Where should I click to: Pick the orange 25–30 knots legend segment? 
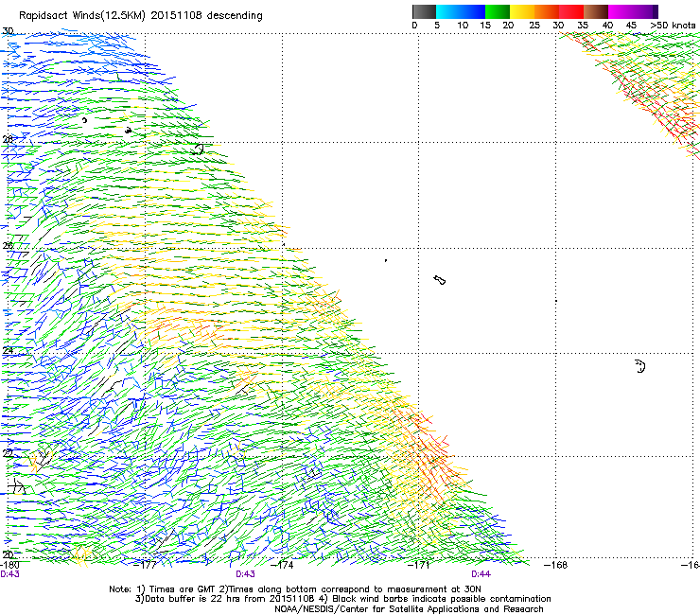(x=547, y=11)
